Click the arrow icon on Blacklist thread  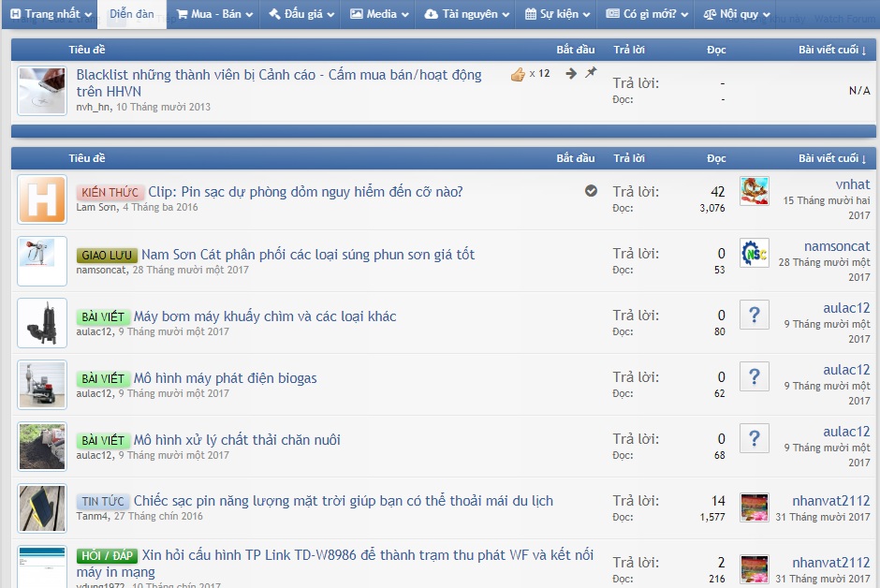click(x=571, y=74)
